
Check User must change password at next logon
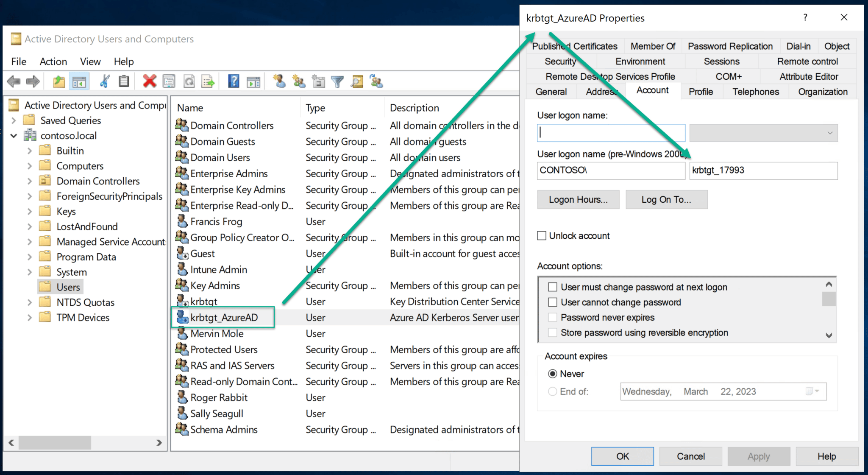coord(553,287)
